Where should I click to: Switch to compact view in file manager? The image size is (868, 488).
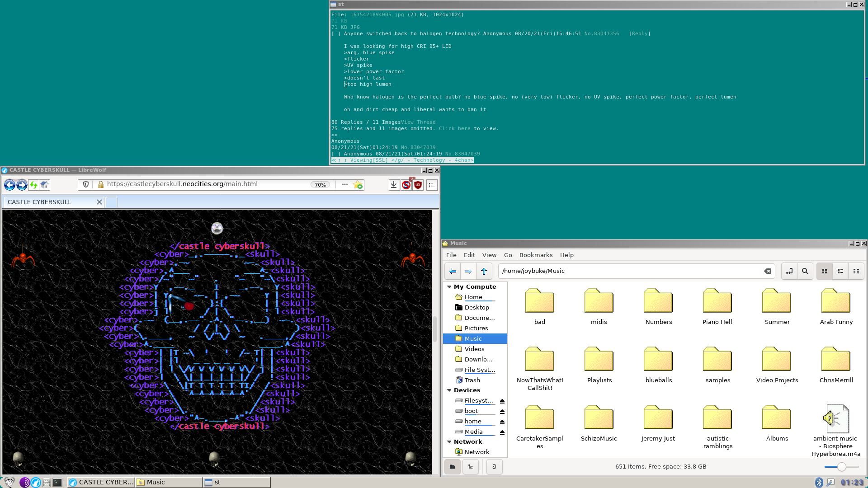tap(856, 271)
